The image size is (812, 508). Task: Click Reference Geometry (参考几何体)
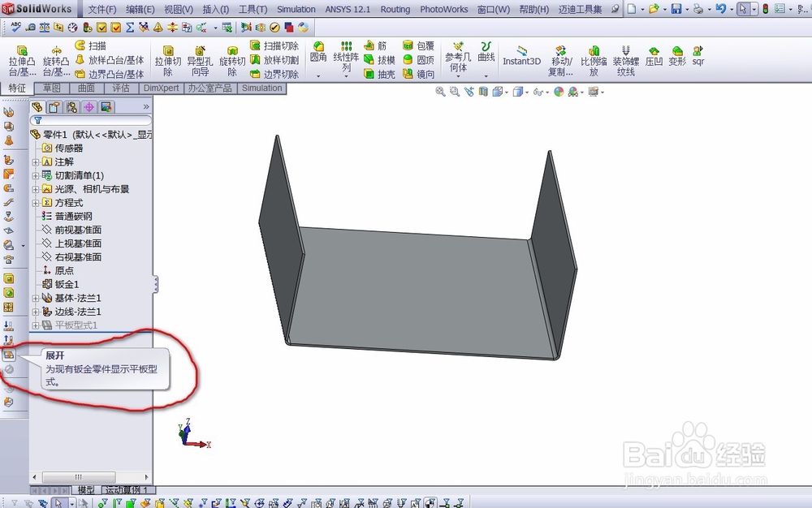tap(458, 57)
